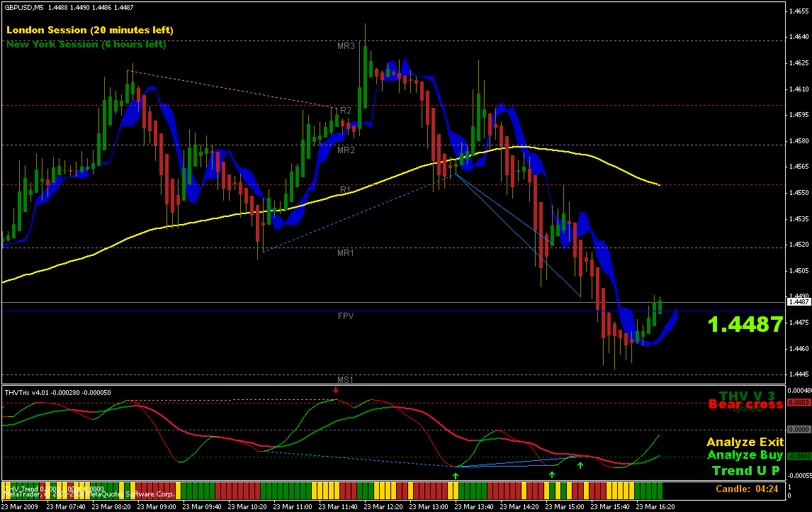This screenshot has height=512, width=812.
Task: Click the 1.4580 price axis value
Action: pos(799,141)
